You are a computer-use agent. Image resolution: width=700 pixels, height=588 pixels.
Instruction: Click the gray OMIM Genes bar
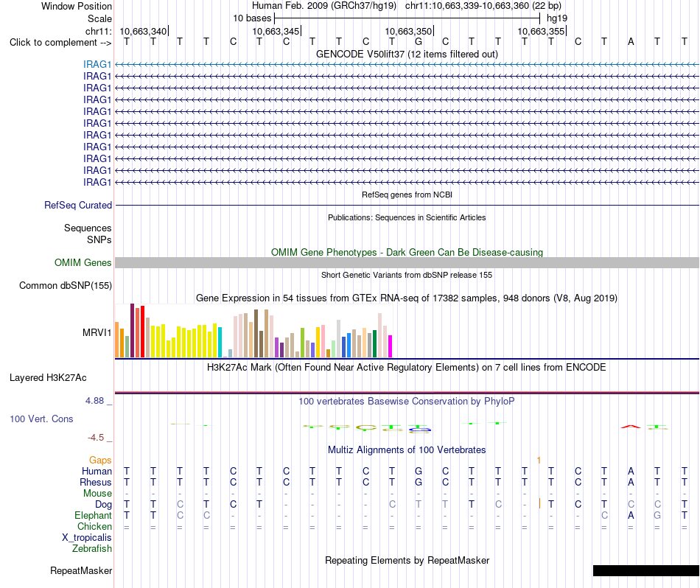click(x=407, y=262)
